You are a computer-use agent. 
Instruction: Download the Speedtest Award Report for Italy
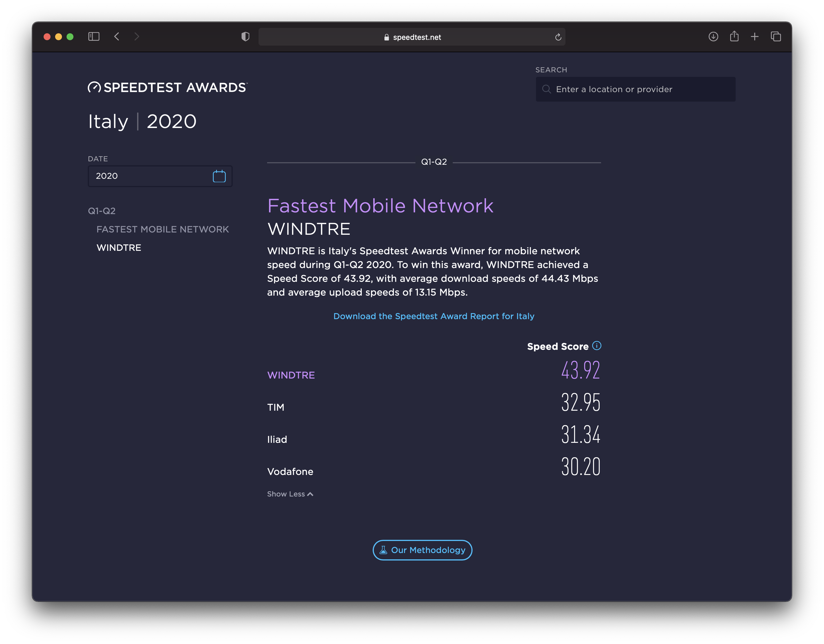(434, 316)
